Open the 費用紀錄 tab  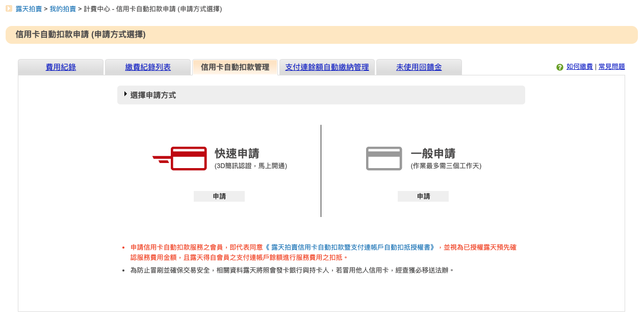click(x=61, y=67)
